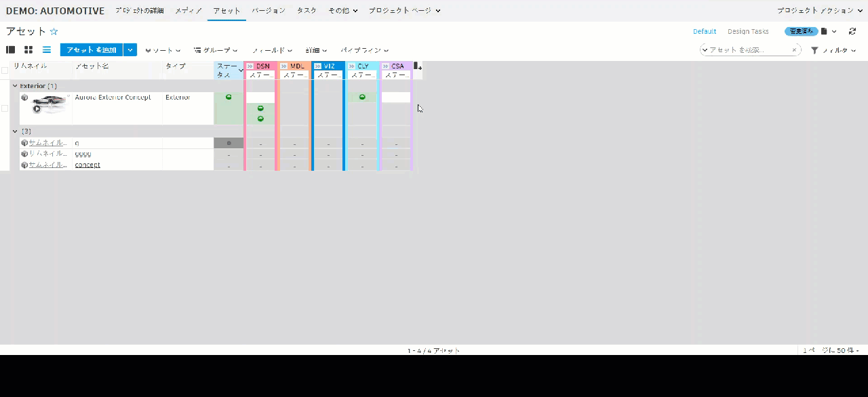
Task: Play the Aurora Exterior Concept thumbnail
Action: (37, 108)
